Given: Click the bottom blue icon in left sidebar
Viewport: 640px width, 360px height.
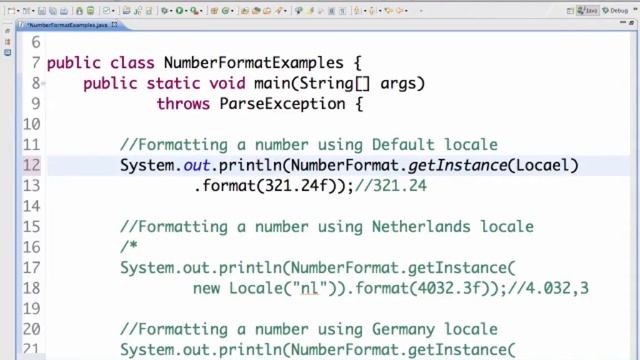Looking at the screenshot, I should 7,52.
